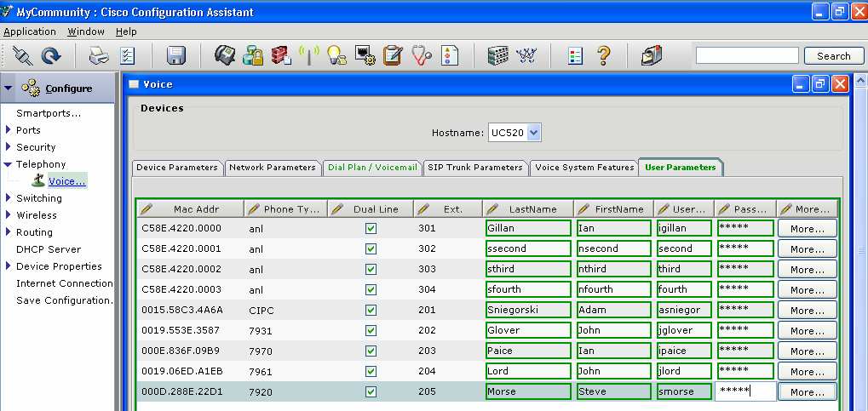
Task: Click the mailbox feedback toolbar icon
Action: coord(652,55)
